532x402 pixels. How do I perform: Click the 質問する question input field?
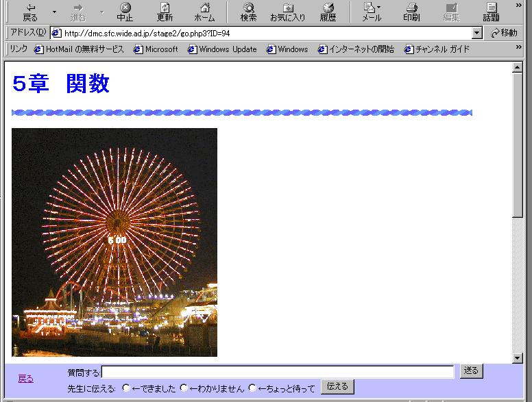coord(278,372)
